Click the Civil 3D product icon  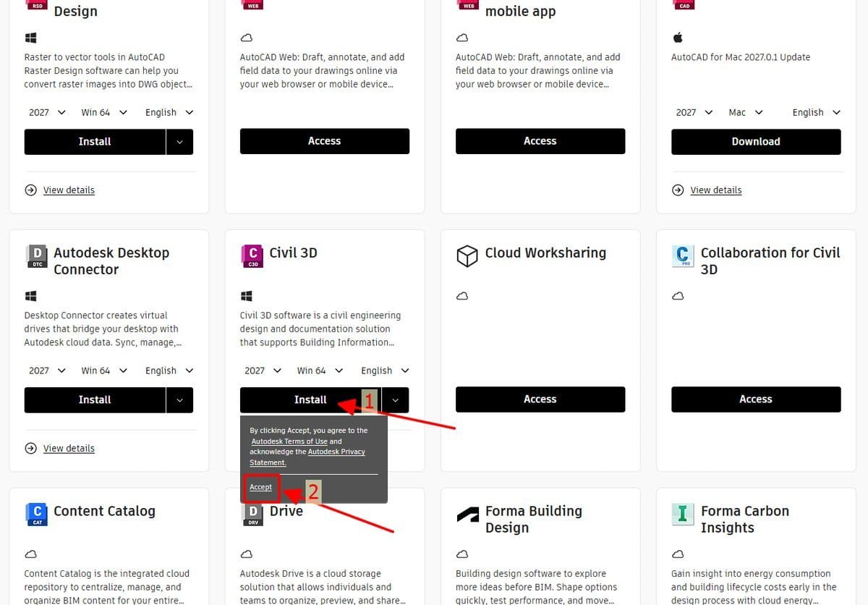pos(252,255)
